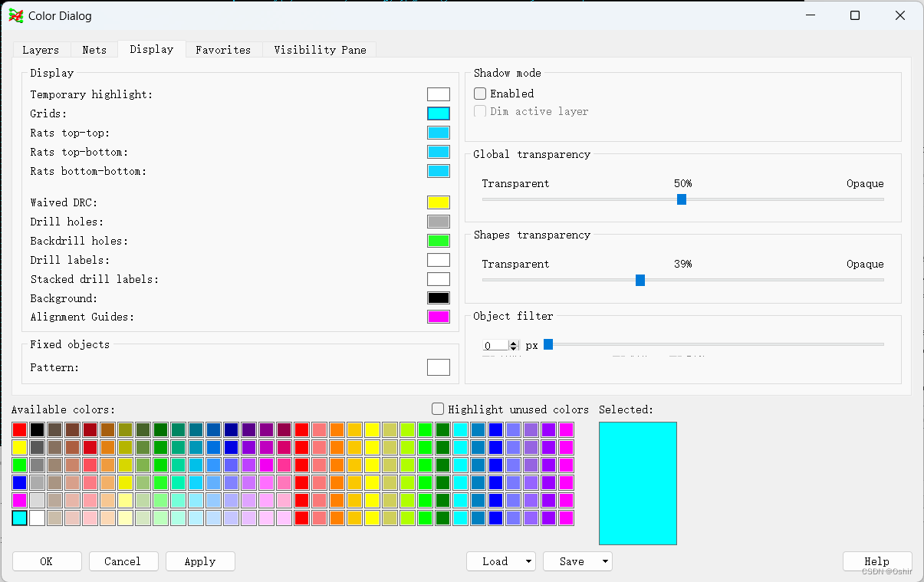
Task: Click the Fixed objects Pattern box
Action: [438, 367]
